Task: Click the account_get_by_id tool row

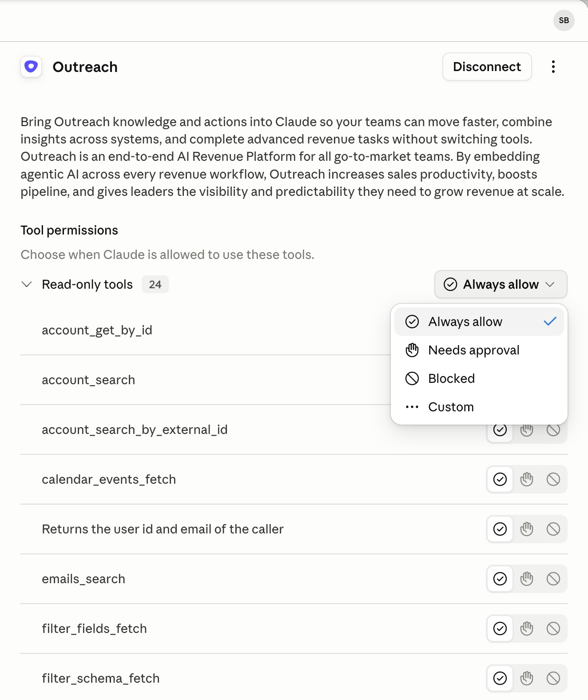Action: click(x=205, y=330)
